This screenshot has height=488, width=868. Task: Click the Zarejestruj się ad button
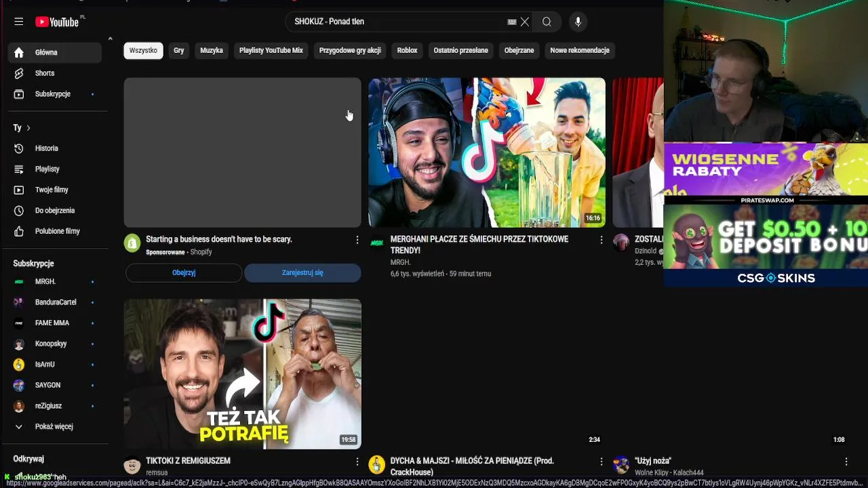click(302, 272)
